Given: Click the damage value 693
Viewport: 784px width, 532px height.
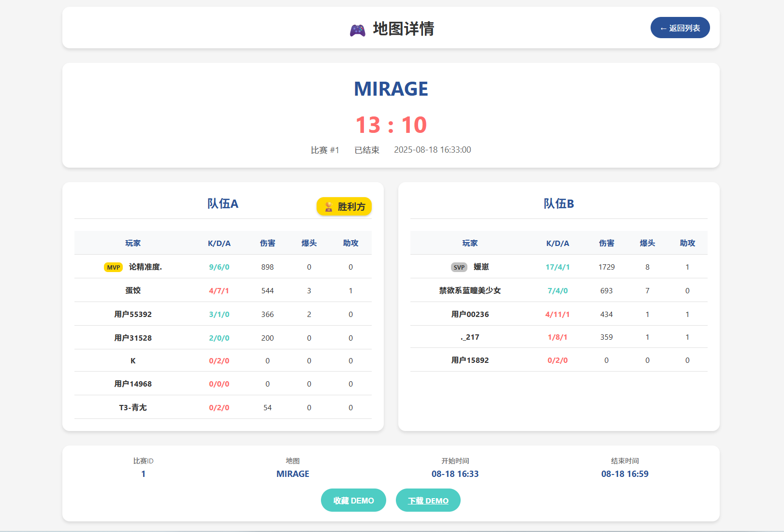Looking at the screenshot, I should pyautogui.click(x=607, y=290).
